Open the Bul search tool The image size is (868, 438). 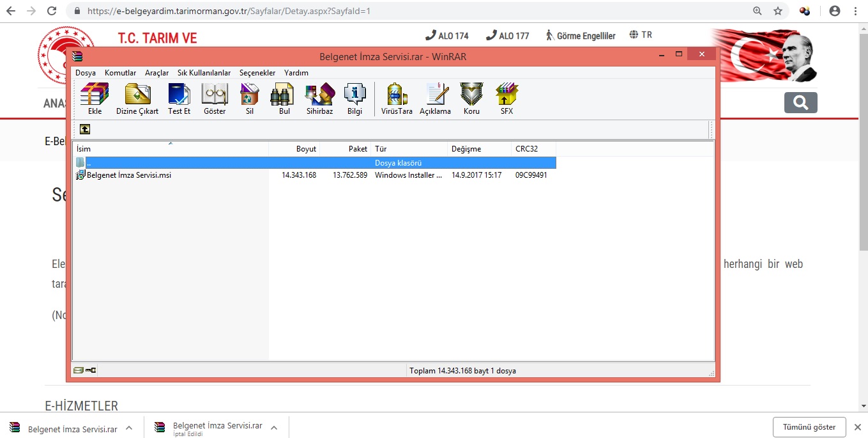point(284,98)
